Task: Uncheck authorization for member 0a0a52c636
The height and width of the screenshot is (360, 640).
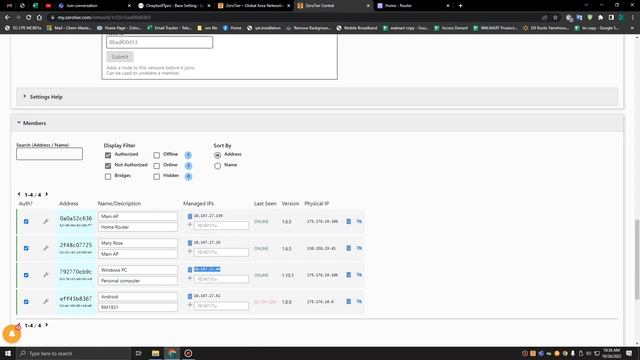Action: coord(26,221)
